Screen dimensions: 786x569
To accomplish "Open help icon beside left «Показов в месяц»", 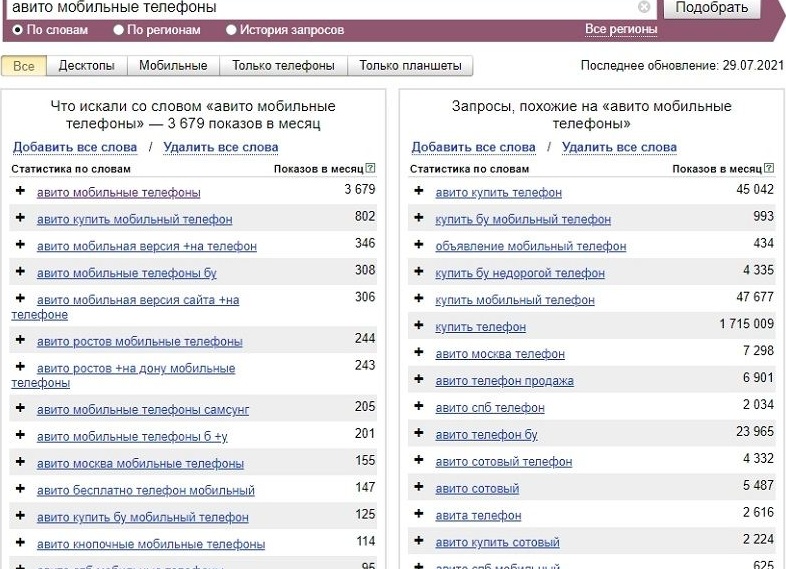I will point(370,168).
